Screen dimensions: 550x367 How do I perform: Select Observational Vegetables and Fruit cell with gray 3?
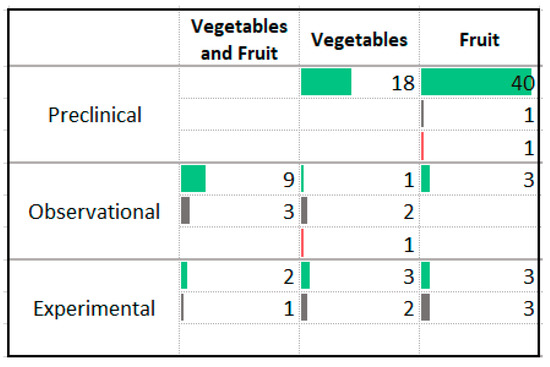coord(239,211)
